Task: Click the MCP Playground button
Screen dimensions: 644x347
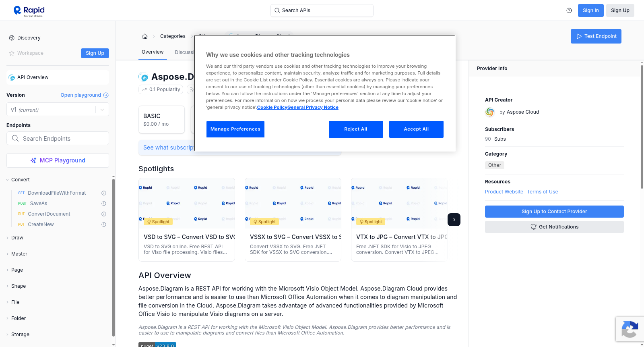Action: (x=58, y=160)
